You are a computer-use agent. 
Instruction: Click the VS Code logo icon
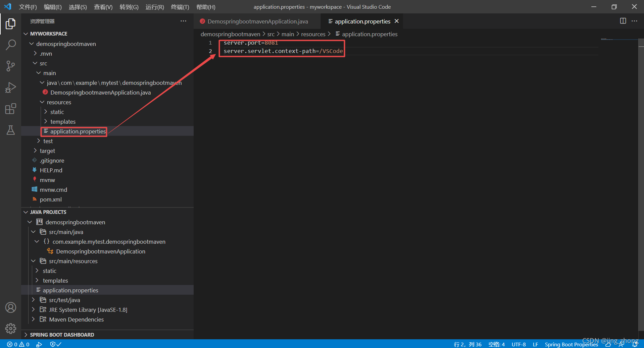point(7,7)
